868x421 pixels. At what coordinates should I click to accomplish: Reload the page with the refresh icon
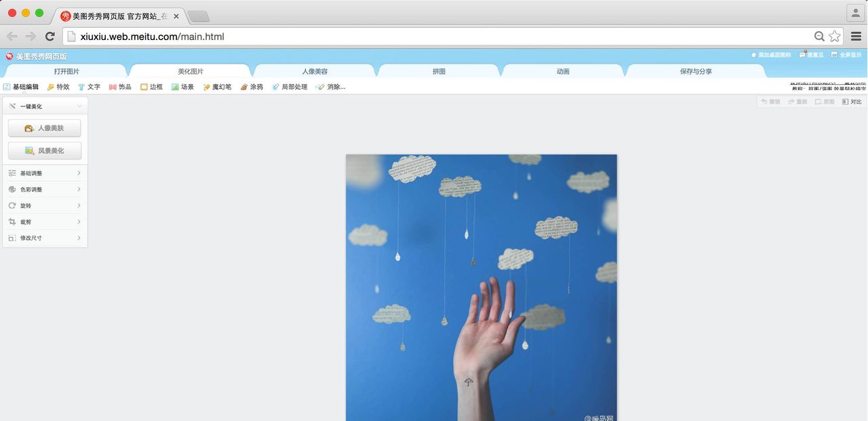(x=50, y=37)
